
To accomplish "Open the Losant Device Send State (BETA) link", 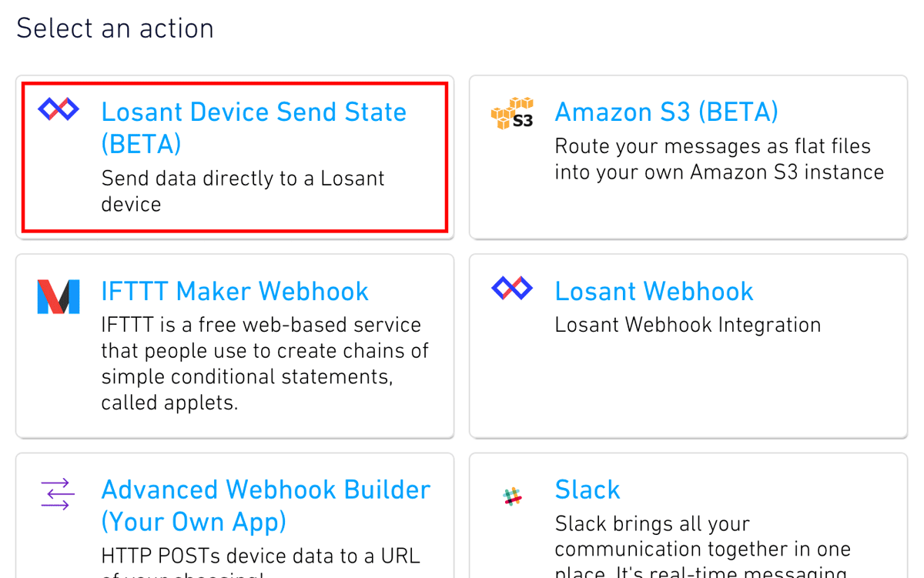I will point(254,128).
